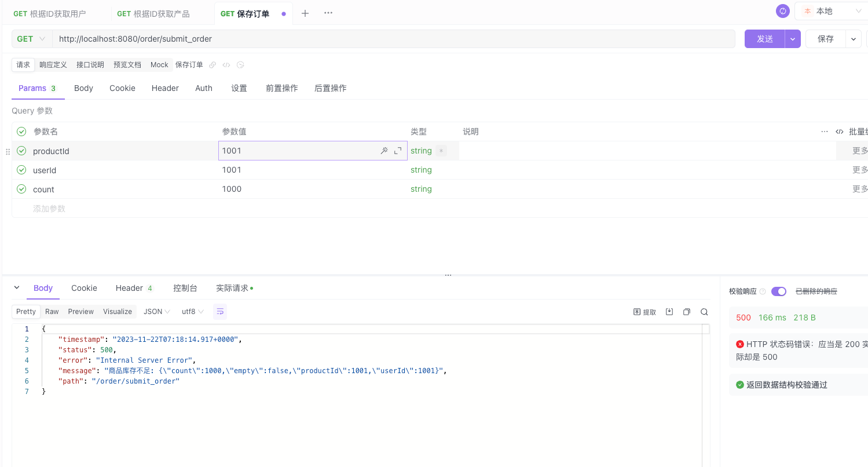Screen dimensions: 868x467
Task: Uncheck the productId parameter checkbox
Action: tap(21, 151)
